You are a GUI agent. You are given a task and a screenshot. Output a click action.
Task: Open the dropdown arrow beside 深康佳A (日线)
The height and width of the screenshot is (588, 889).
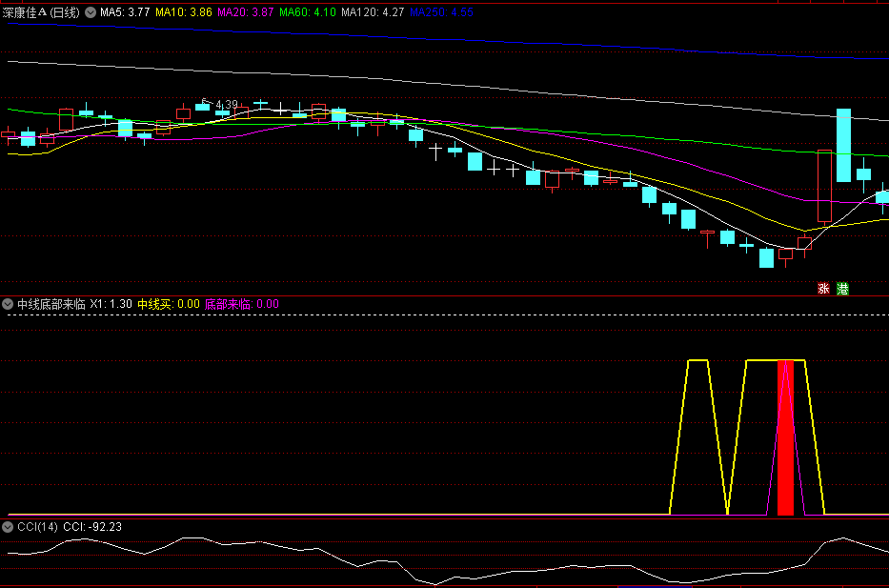(91, 12)
